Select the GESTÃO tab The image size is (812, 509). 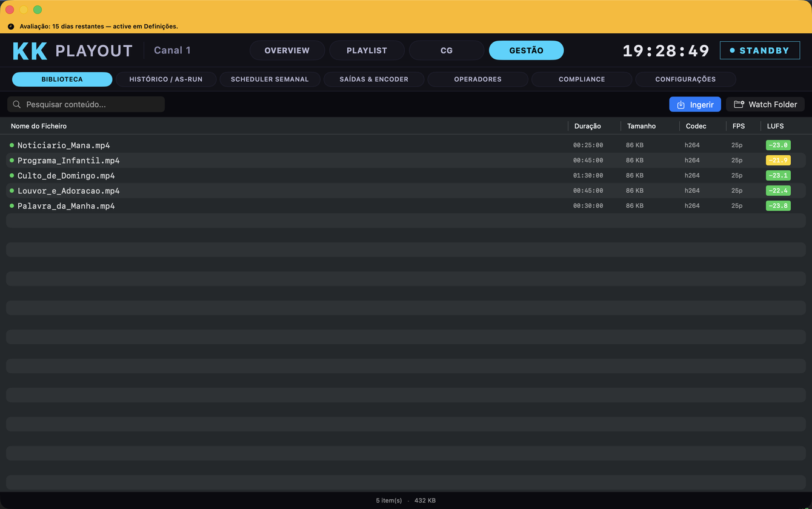pyautogui.click(x=526, y=50)
